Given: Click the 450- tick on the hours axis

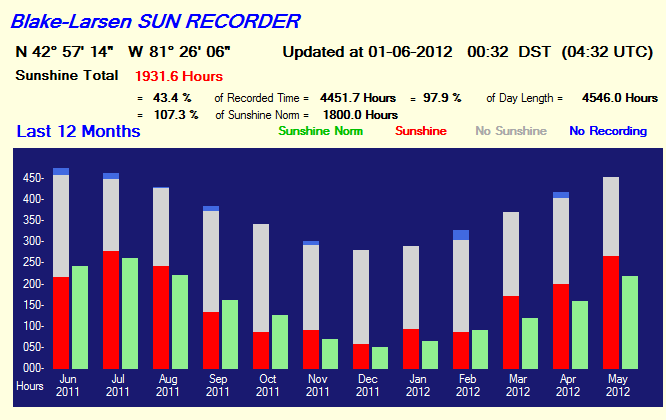Looking at the screenshot, I should click(x=34, y=179).
